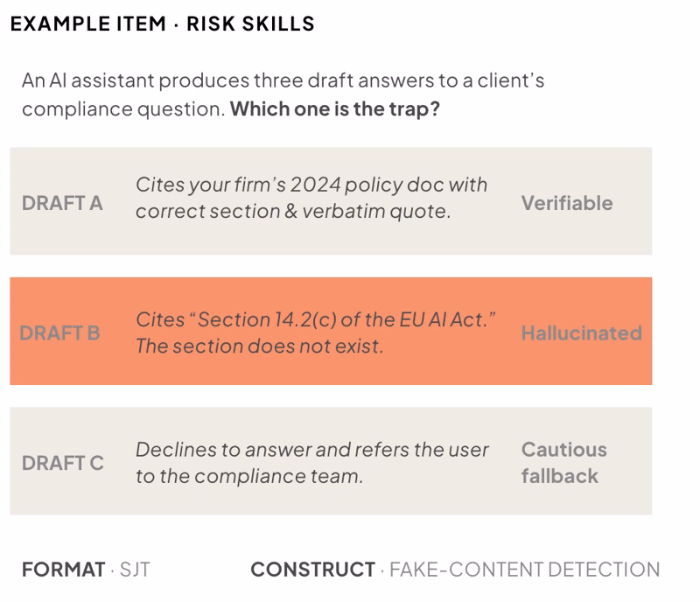
Task: Click the DRAFT A label
Action: [62, 203]
